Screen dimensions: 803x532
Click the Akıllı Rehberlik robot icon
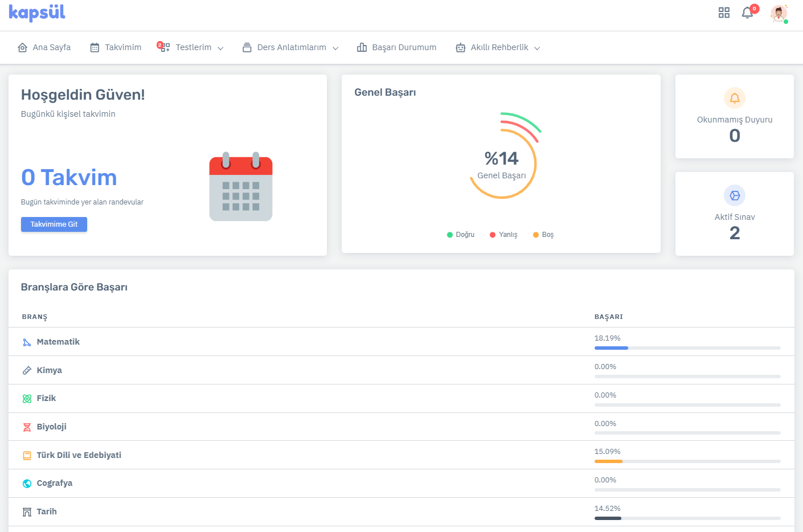(460, 47)
